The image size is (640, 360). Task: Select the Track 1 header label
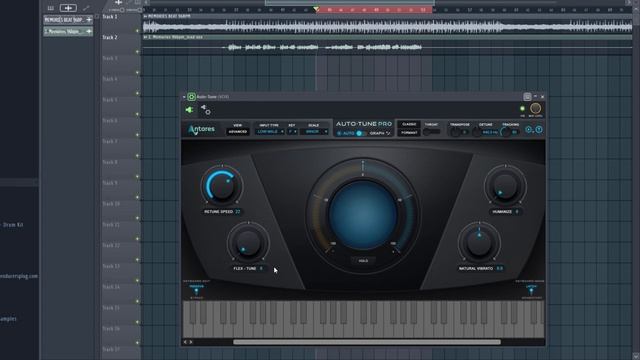(110, 17)
